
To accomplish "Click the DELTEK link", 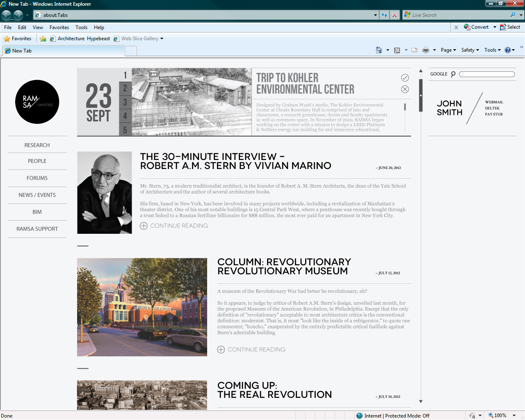I will pos(492,108).
